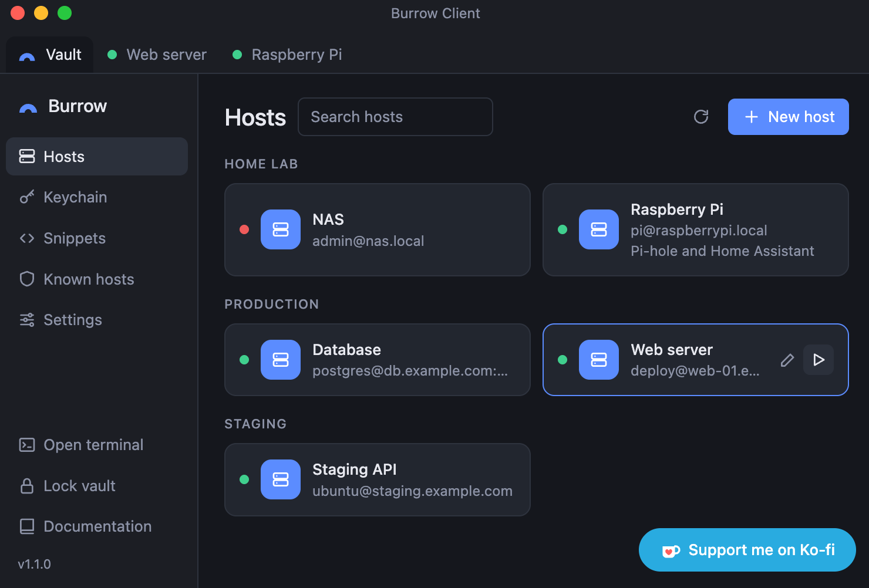Image resolution: width=869 pixels, height=588 pixels.
Task: Focus the Search hosts field
Action: click(395, 117)
